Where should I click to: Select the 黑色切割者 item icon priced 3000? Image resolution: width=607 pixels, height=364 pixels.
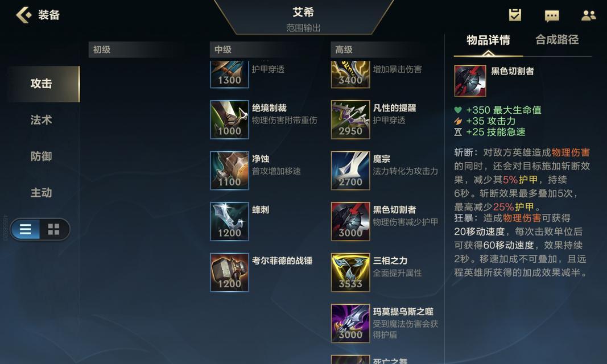[350, 222]
